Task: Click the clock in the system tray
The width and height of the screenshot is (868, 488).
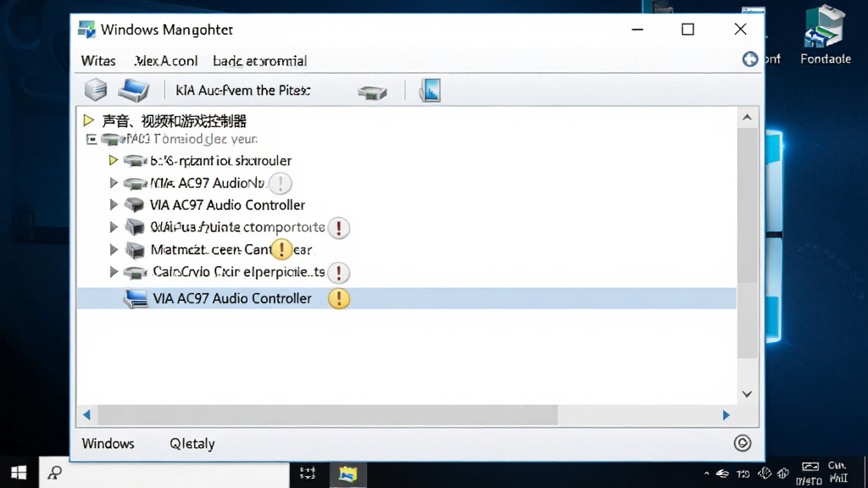Action: [837, 472]
